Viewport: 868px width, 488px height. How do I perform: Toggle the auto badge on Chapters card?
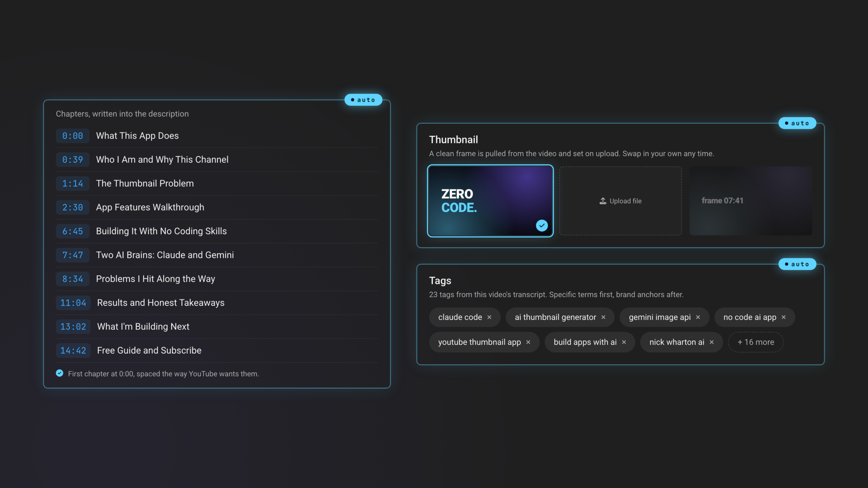click(363, 100)
